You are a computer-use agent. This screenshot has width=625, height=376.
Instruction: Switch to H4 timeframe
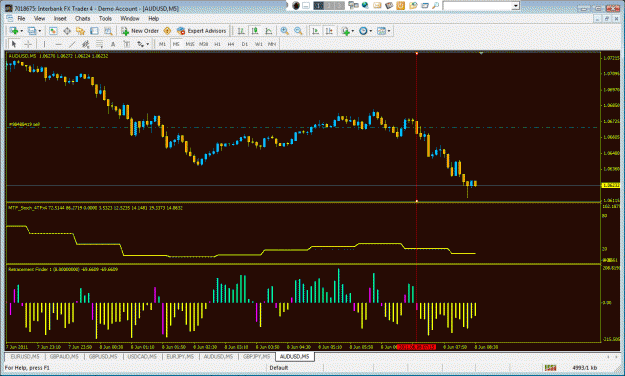(x=231, y=44)
